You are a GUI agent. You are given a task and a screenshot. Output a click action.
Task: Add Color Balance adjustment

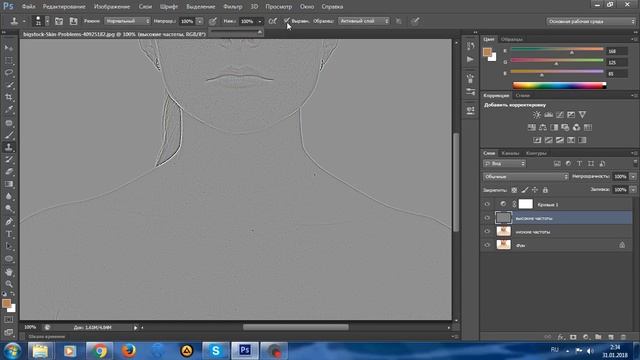pyautogui.click(x=542, y=127)
